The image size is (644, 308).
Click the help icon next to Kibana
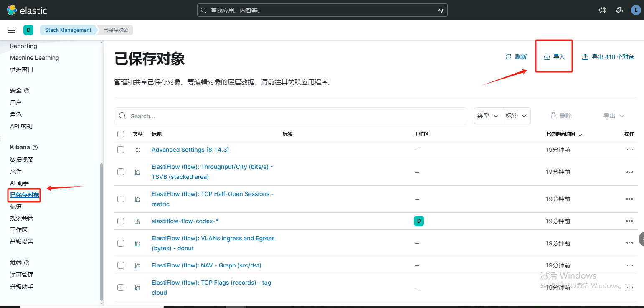(x=35, y=148)
